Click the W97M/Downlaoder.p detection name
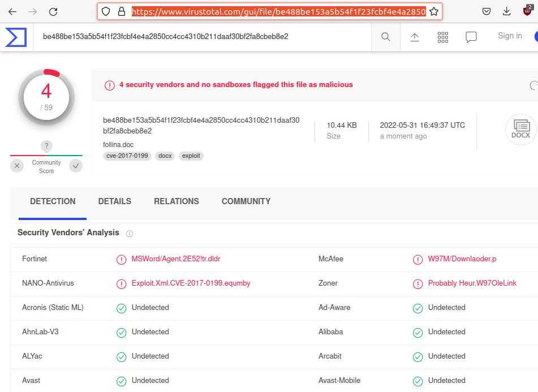538x392 pixels. [462, 259]
